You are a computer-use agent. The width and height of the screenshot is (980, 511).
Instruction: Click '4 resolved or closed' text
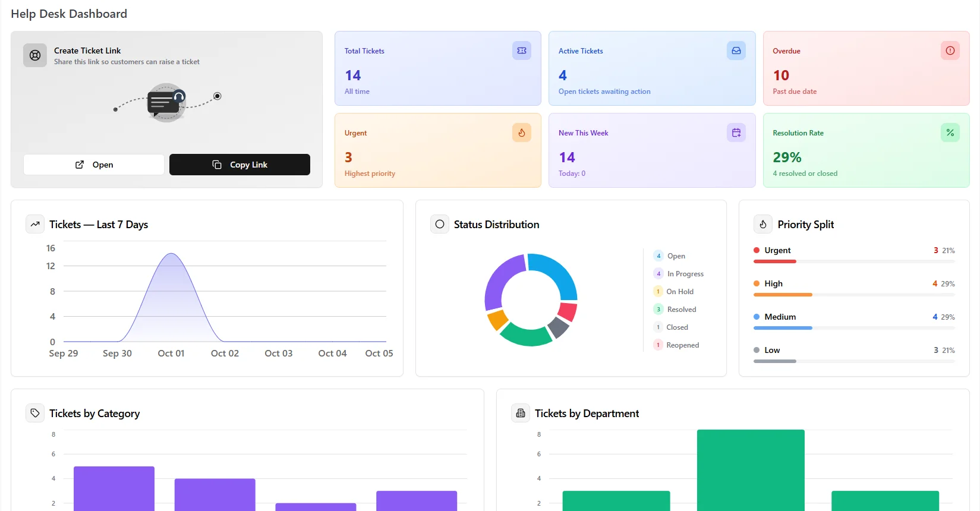tap(805, 174)
